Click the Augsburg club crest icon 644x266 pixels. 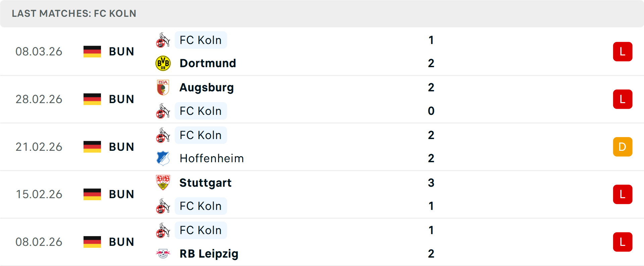click(x=163, y=87)
